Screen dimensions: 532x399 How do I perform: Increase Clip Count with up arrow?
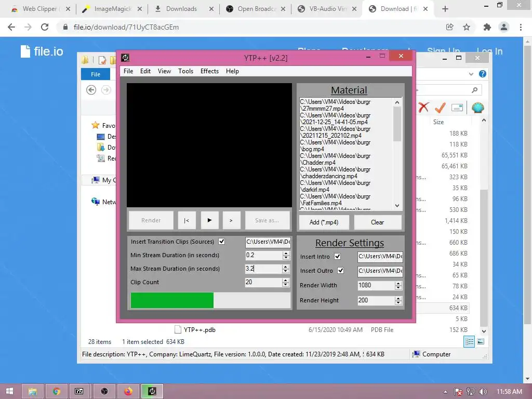point(286,280)
